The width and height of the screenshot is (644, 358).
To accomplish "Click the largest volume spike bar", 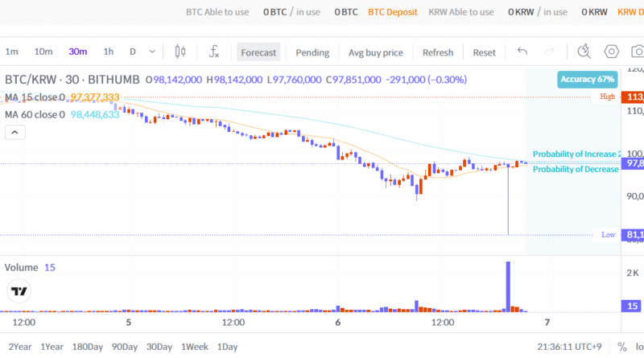I will pyautogui.click(x=508, y=286).
